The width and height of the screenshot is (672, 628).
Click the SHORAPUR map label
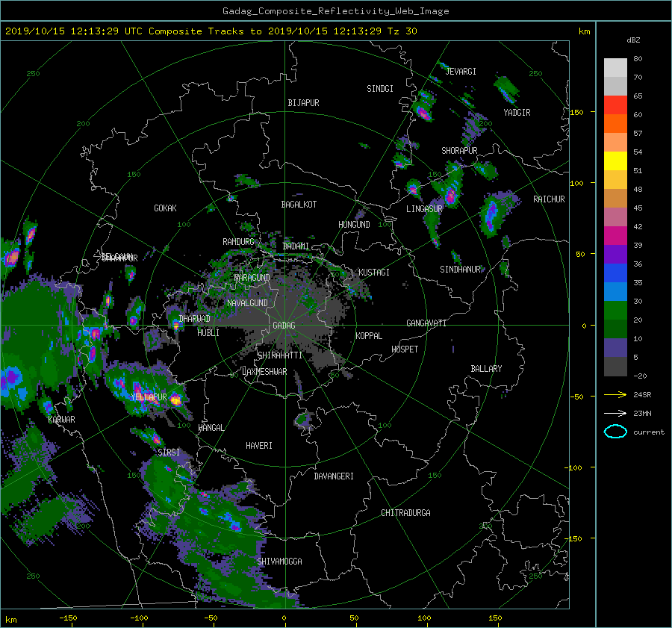pos(459,151)
